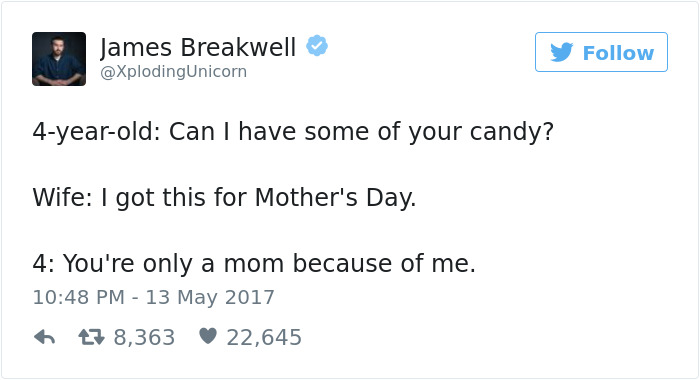Visit the @XplodingUnicorn handle
The height and width of the screenshot is (380, 700).
click(173, 72)
